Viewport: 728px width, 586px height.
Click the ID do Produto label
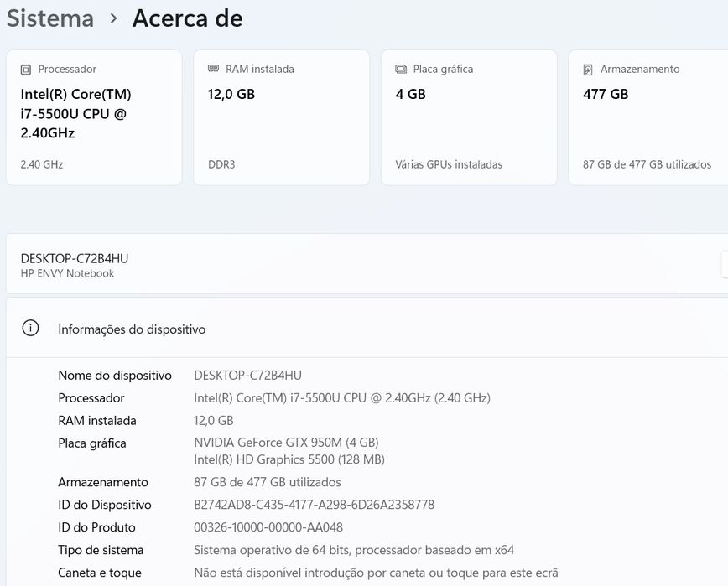click(96, 527)
